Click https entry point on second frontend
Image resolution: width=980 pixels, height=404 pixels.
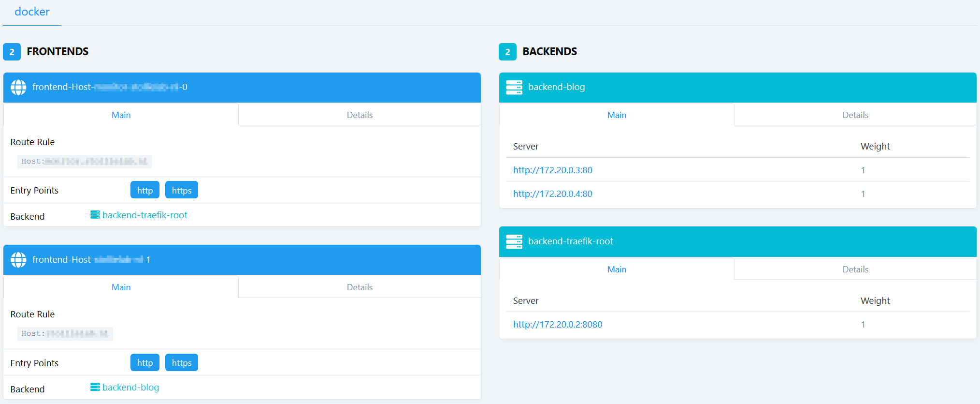(182, 363)
